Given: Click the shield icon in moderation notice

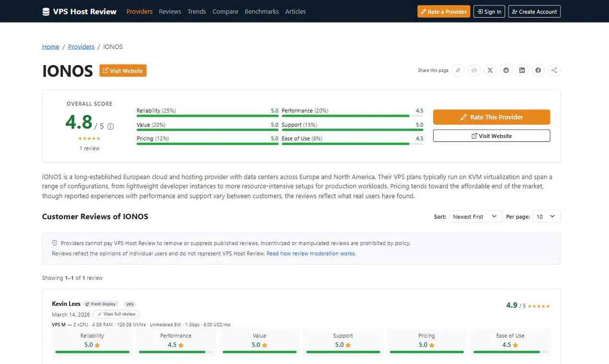Looking at the screenshot, I should (55, 243).
